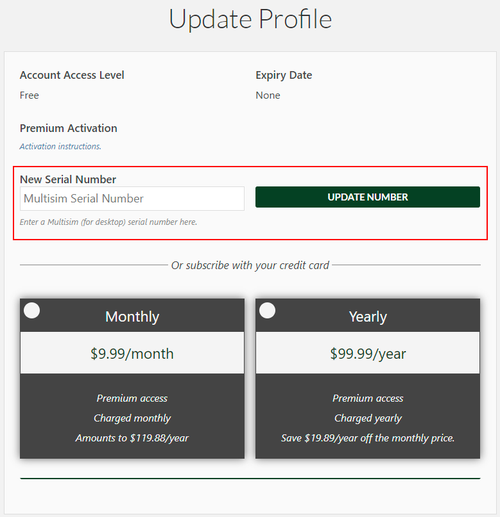The height and width of the screenshot is (517, 500).
Task: Click the UPDATE NUMBER button
Action: (x=368, y=197)
